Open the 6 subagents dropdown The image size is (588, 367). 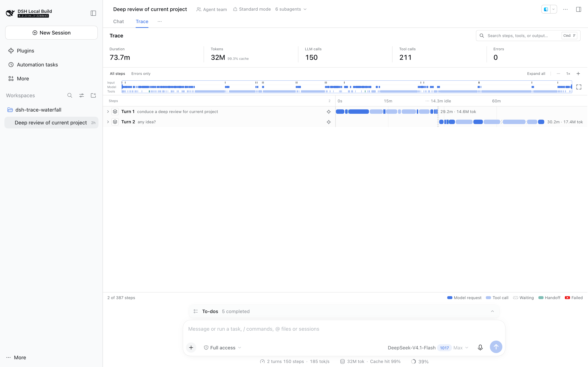click(291, 9)
